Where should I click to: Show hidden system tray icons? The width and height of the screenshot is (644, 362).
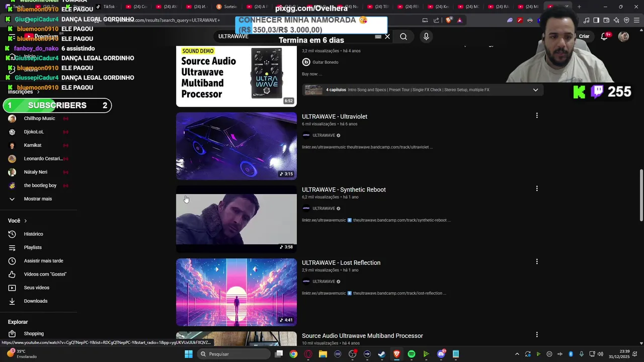tap(517, 354)
